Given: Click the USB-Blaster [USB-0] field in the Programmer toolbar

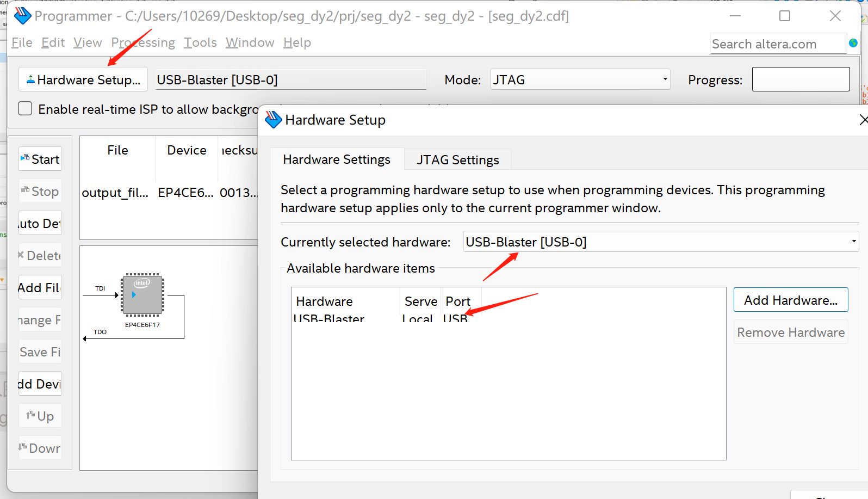Looking at the screenshot, I should pos(290,79).
